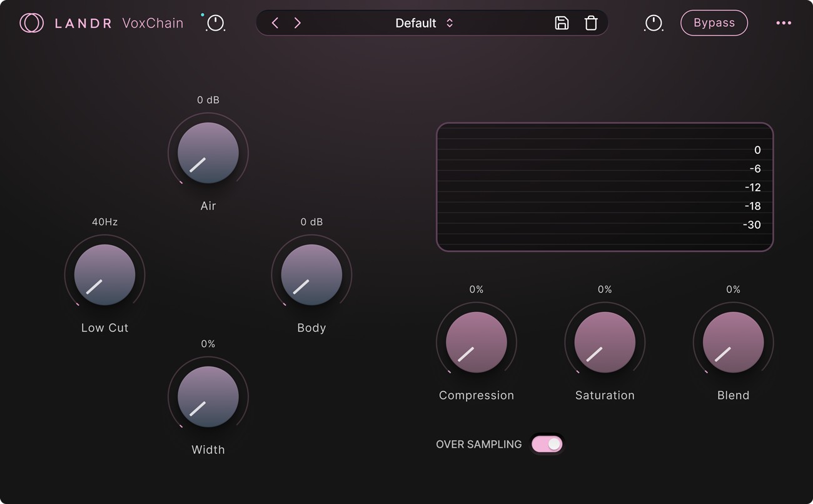This screenshot has width=813, height=504.
Task: Click the Blend knob
Action: point(733,343)
